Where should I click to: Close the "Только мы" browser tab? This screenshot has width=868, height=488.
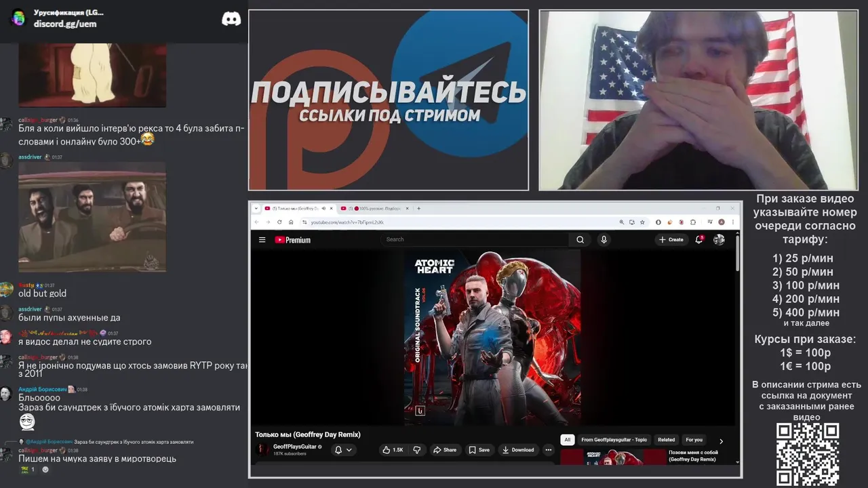click(x=332, y=209)
